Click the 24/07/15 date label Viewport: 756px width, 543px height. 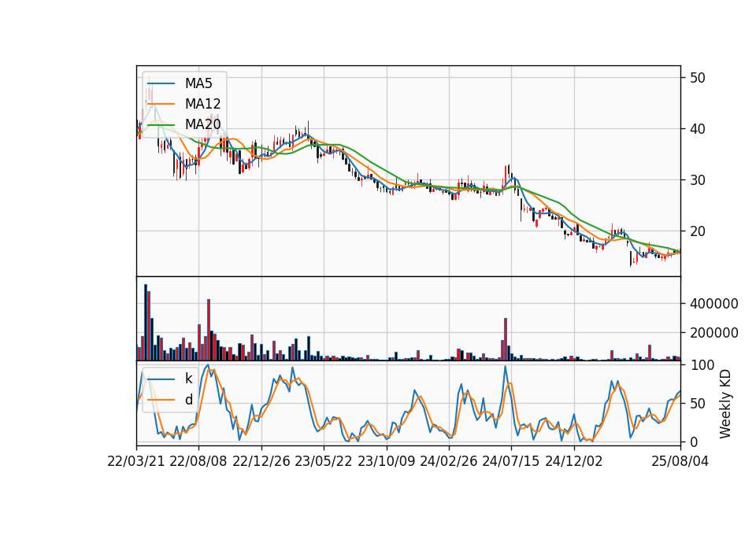point(511,461)
